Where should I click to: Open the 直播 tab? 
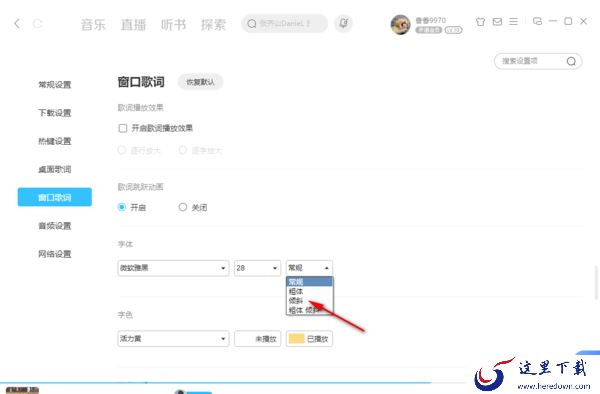pos(133,25)
